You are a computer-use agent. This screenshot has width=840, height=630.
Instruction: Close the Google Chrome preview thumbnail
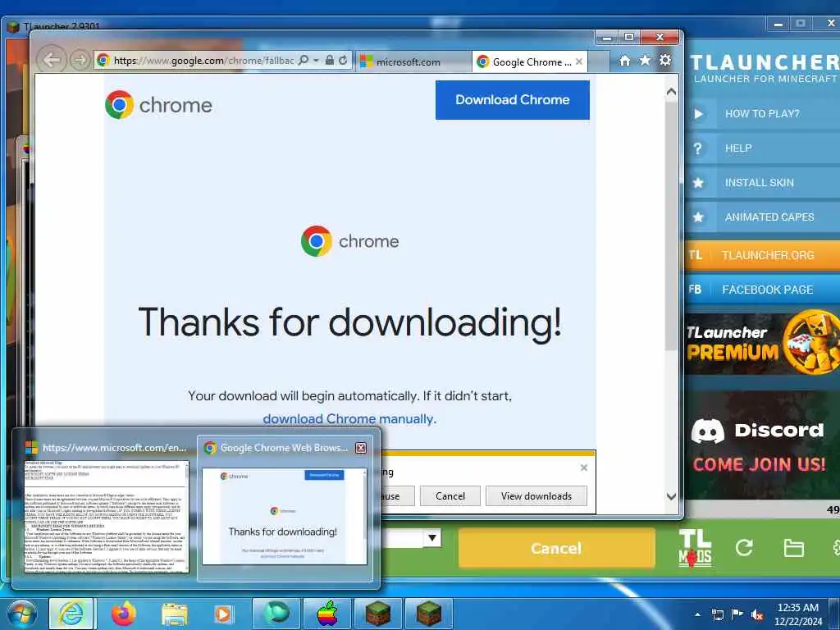pos(361,448)
